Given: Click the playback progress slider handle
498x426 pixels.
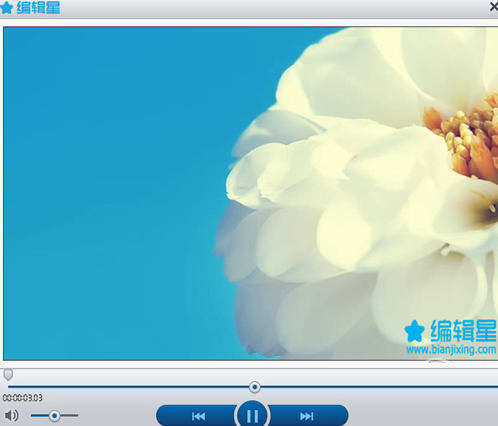Looking at the screenshot, I should pos(255,387).
